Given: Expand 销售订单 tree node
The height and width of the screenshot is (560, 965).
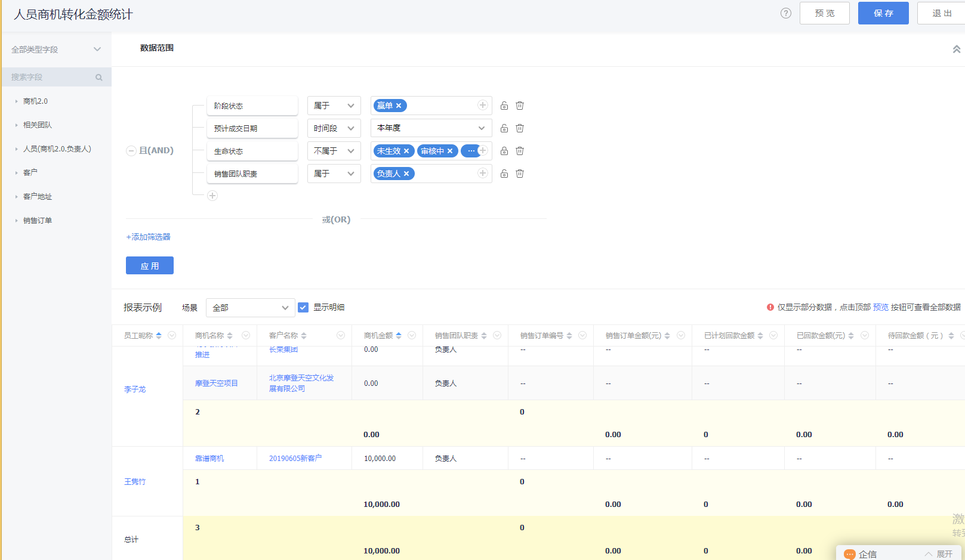Looking at the screenshot, I should (x=17, y=221).
